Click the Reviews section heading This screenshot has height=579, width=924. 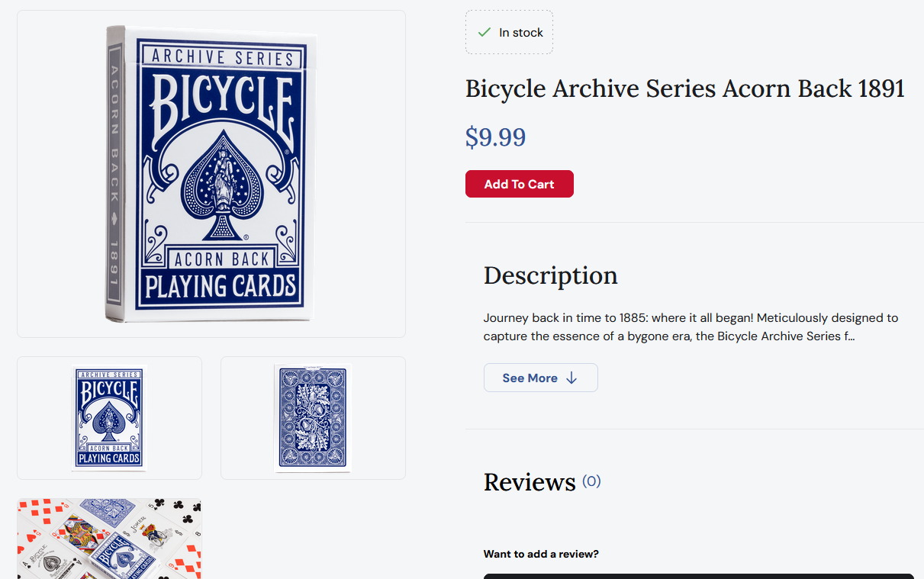530,482
